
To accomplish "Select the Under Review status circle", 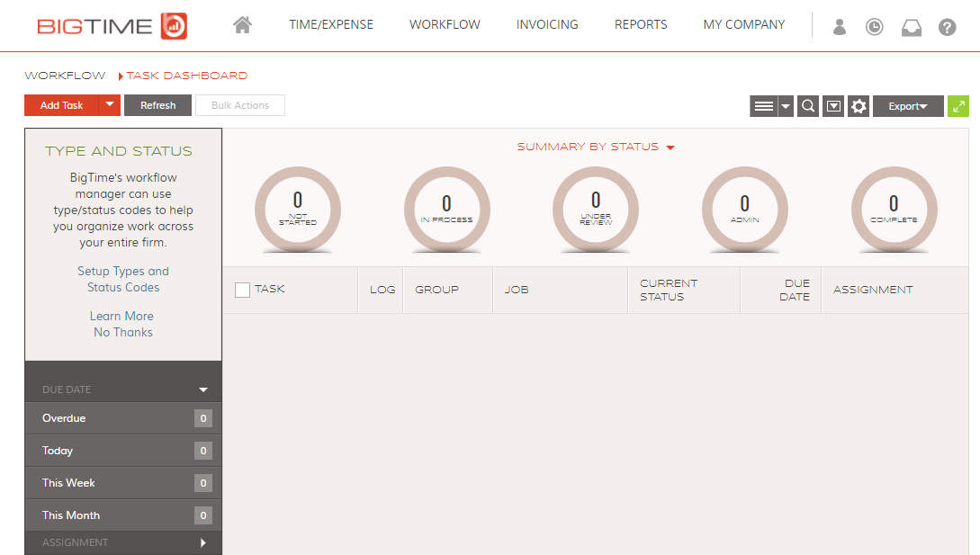I will (x=596, y=210).
